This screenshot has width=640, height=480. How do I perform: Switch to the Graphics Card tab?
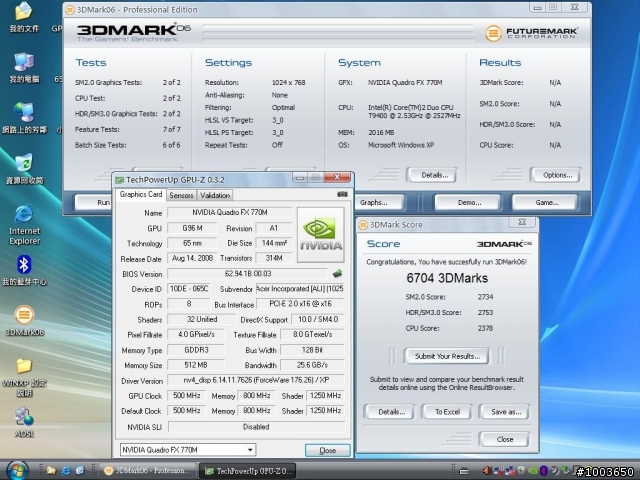point(141,194)
